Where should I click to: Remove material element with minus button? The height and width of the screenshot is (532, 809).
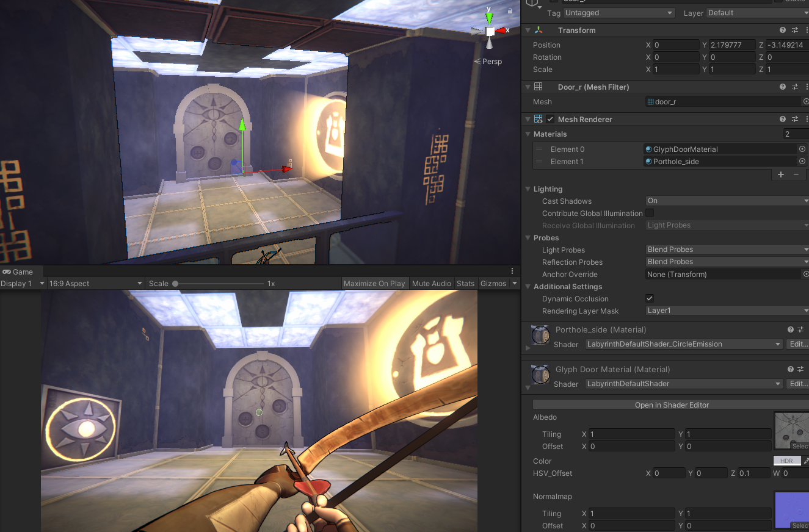[x=796, y=174]
